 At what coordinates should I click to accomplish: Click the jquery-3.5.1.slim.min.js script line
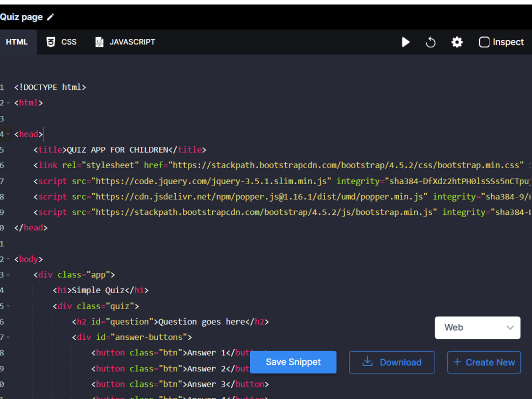pyautogui.click(x=282, y=181)
